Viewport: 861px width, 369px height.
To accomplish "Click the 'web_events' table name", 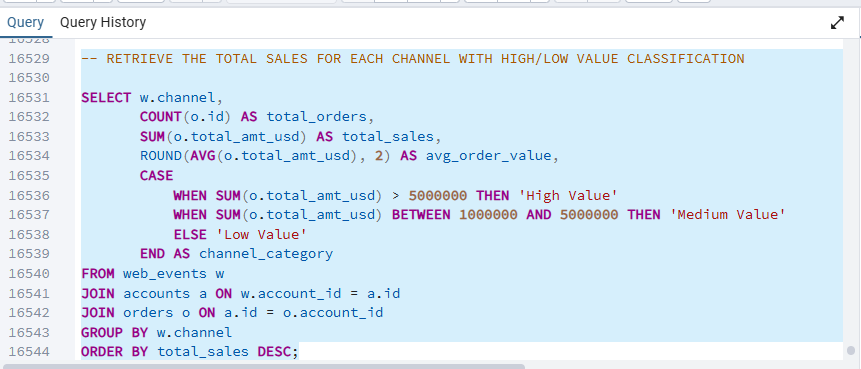I will (x=165, y=273).
